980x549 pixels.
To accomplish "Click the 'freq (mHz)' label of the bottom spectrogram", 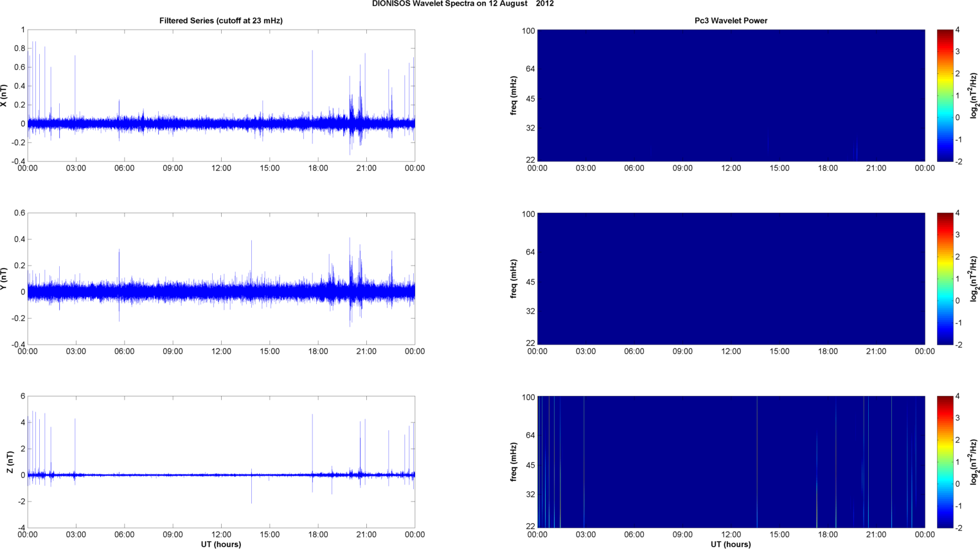I will coord(514,462).
